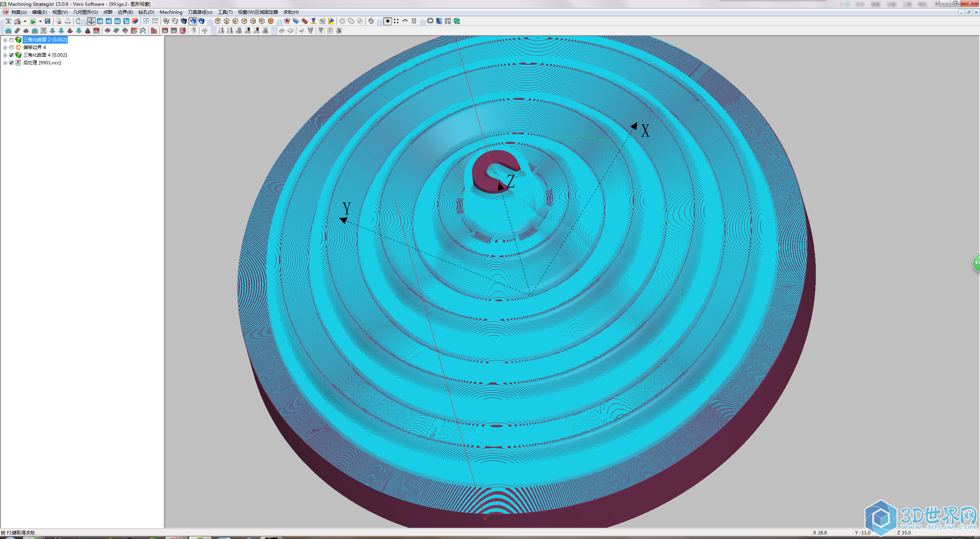Click the plus/minus Z view icon
Screen dimensions: 980x539
pos(126,21)
